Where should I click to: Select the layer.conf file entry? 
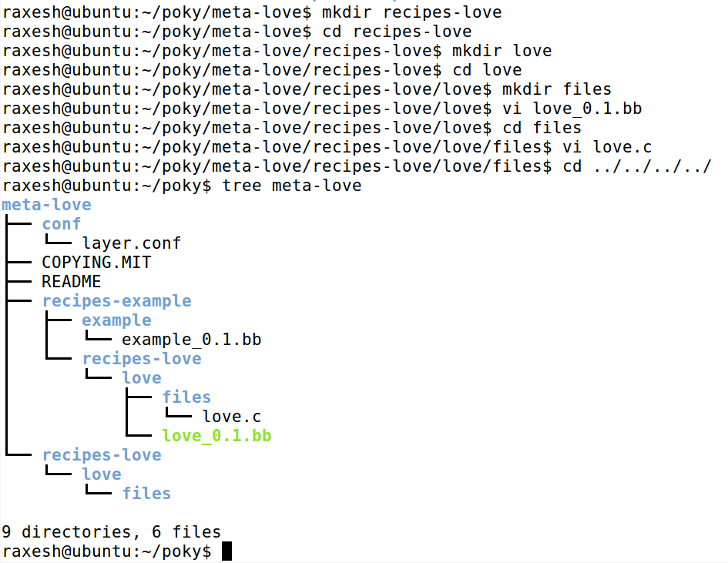tap(131, 243)
